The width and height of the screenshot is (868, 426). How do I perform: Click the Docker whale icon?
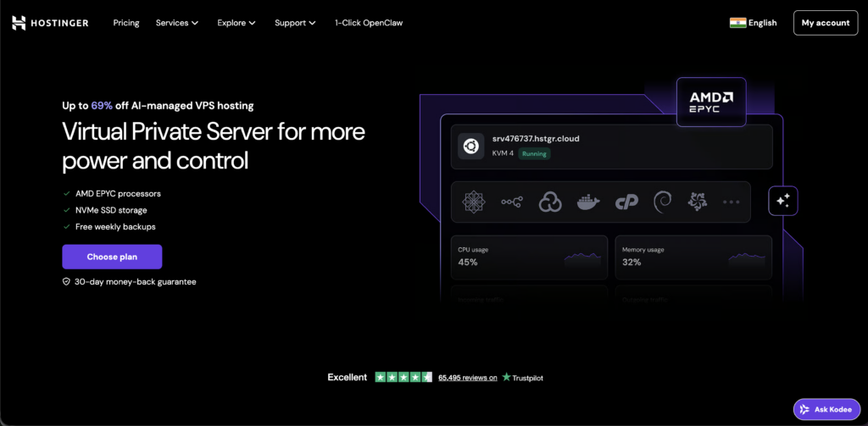point(588,202)
